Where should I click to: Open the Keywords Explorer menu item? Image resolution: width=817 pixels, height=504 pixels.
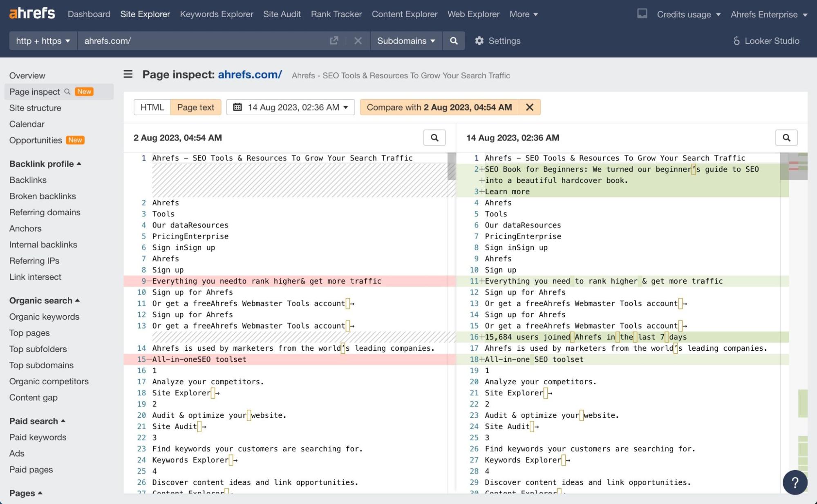[x=216, y=14]
